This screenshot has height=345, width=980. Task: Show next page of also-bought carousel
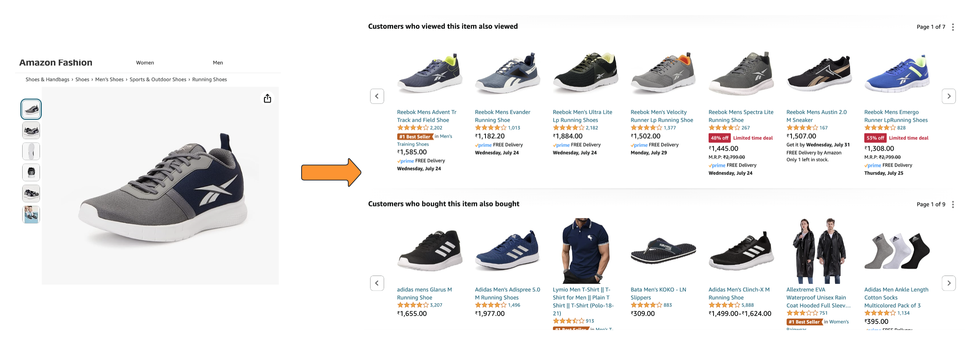pos(948,283)
